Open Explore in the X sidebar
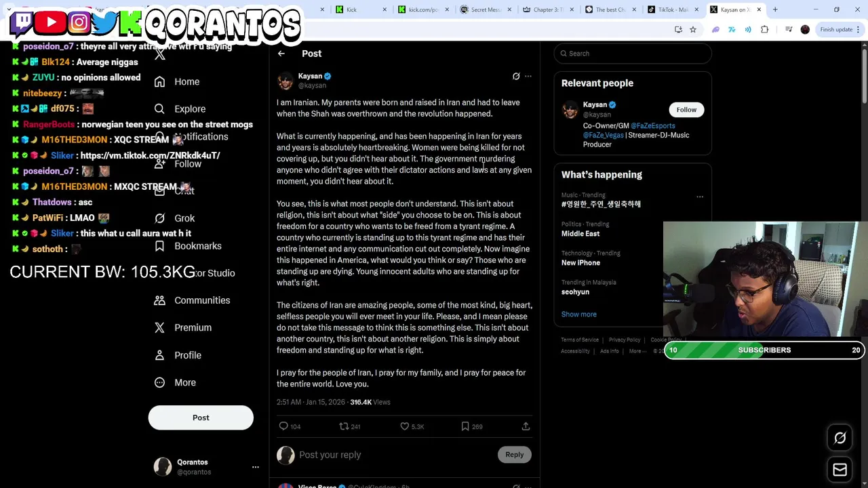The height and width of the screenshot is (488, 868). point(179,109)
